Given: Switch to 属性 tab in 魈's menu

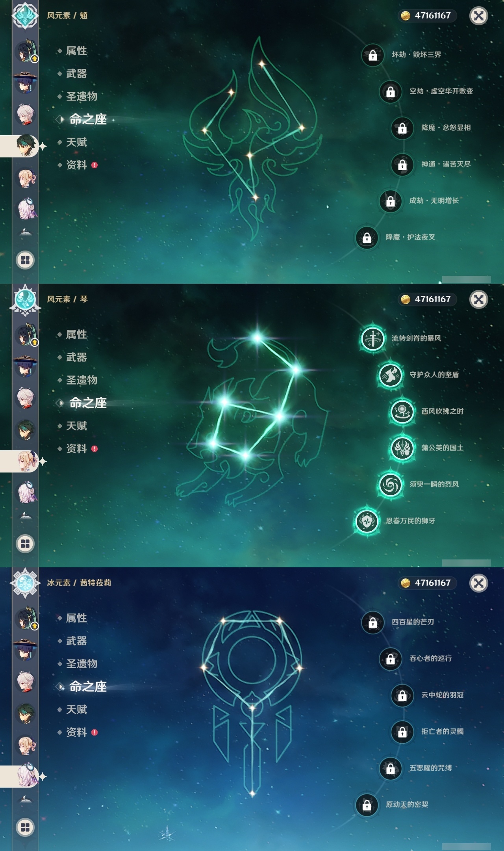Looking at the screenshot, I should coord(76,51).
